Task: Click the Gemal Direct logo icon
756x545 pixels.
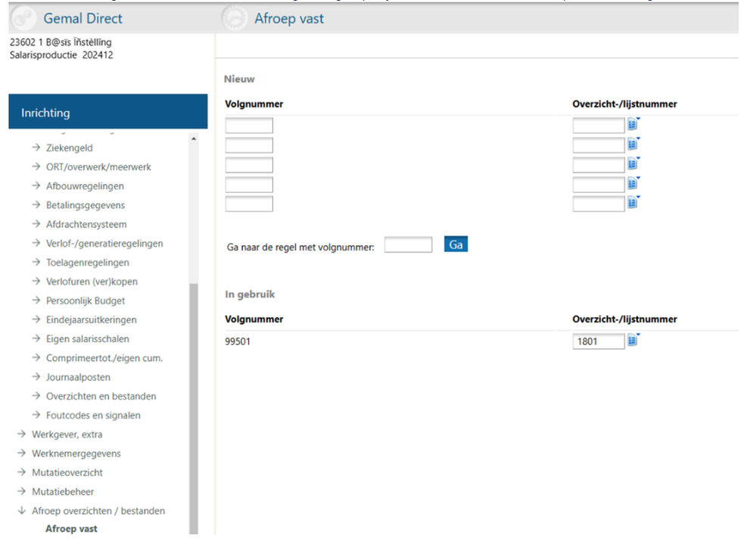Action: click(23, 19)
